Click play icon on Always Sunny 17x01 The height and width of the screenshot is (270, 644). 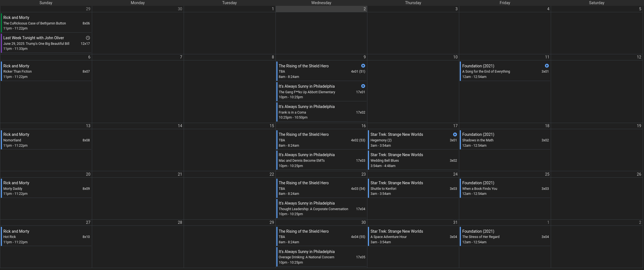[x=363, y=86]
